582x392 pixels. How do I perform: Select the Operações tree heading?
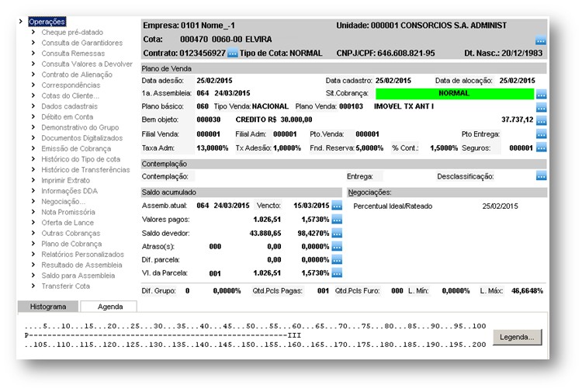click(x=47, y=22)
